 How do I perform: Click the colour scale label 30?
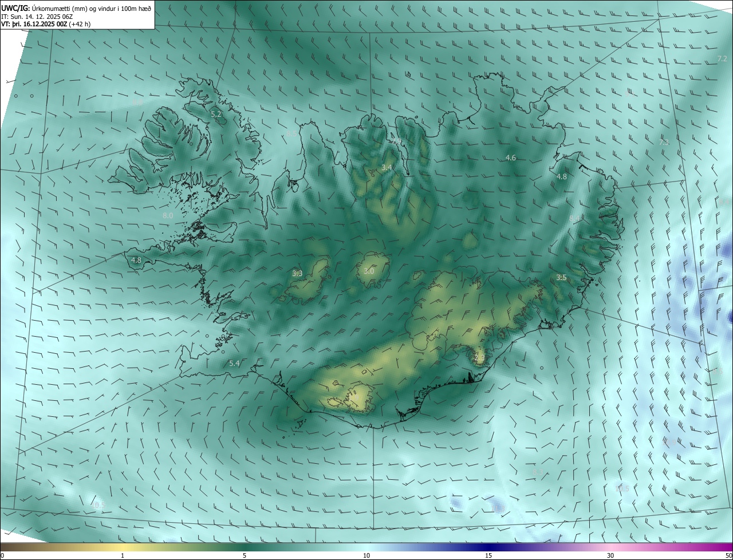[x=610, y=555]
